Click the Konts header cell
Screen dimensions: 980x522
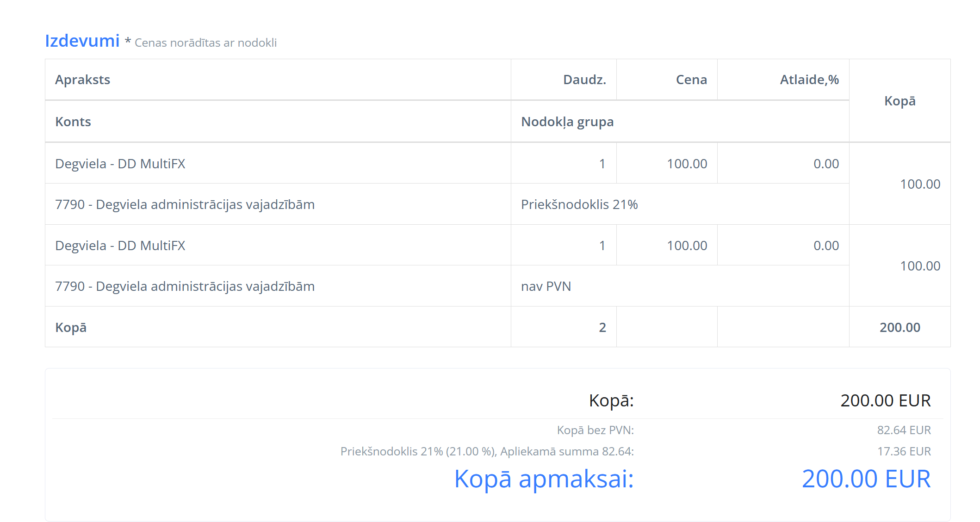click(x=73, y=122)
